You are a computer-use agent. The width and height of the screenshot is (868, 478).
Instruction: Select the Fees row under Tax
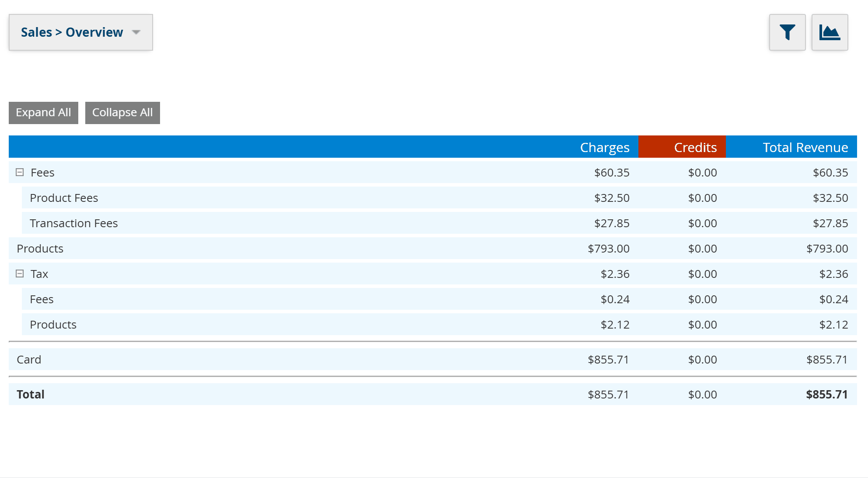pos(42,299)
